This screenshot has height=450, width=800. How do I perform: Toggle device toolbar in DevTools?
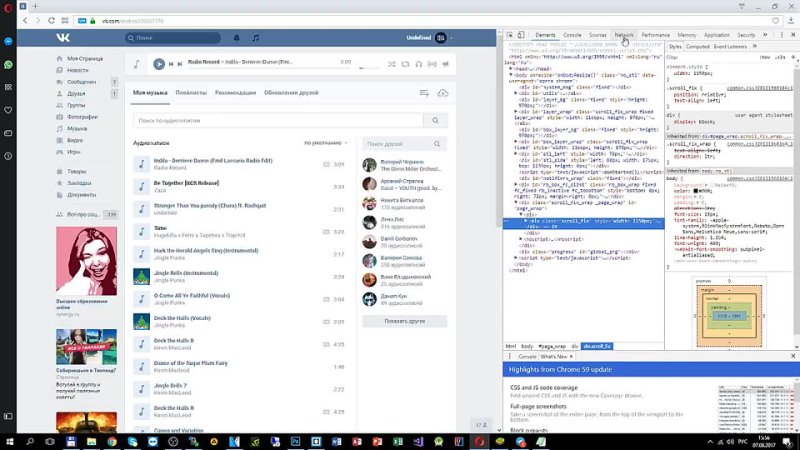521,35
